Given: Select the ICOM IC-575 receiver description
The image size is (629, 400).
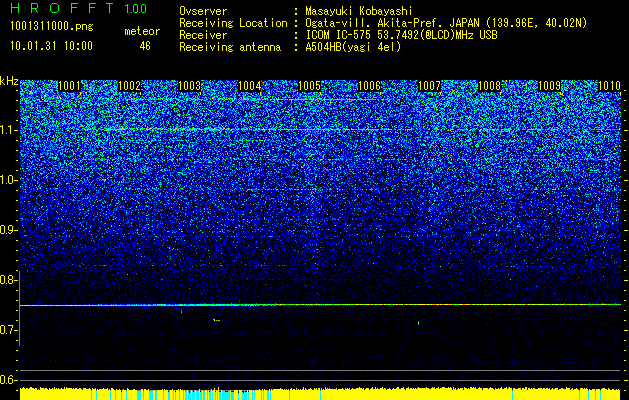Looking at the screenshot, I should (401, 35).
